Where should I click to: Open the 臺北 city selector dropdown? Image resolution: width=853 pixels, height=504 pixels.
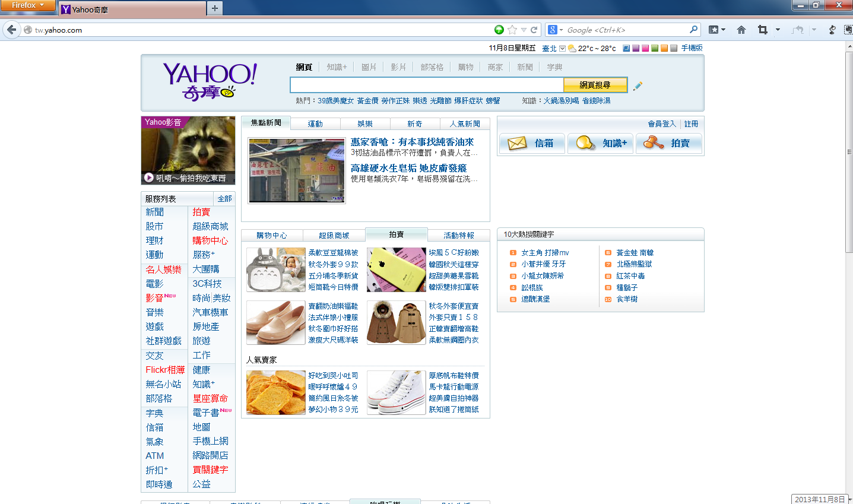562,49
